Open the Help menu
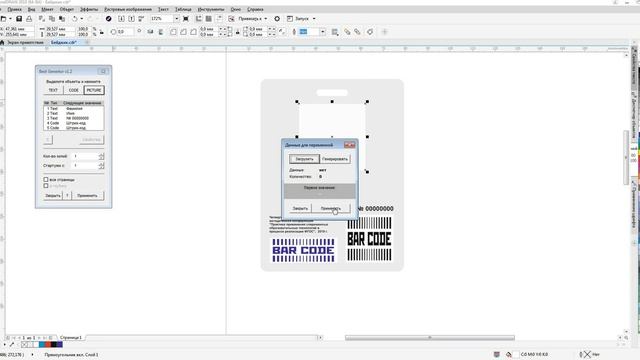 255,9
